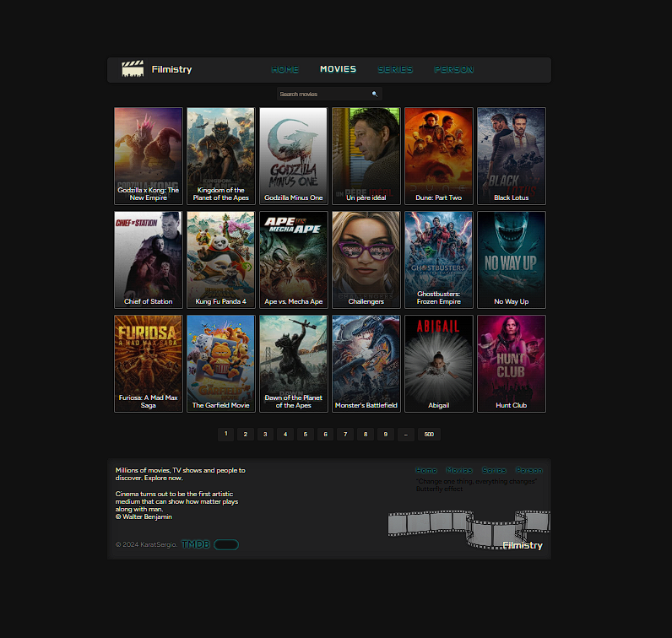
Task: Open the Abigail movie card
Action: 439,364
